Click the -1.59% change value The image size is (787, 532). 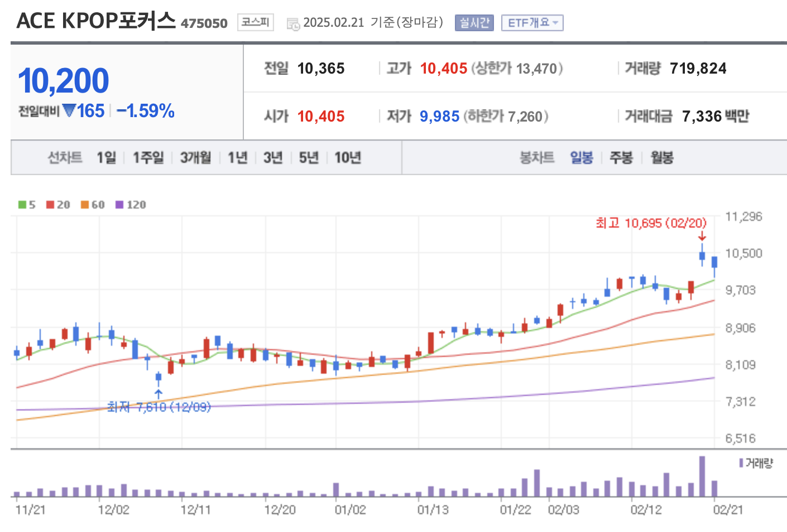click(146, 111)
